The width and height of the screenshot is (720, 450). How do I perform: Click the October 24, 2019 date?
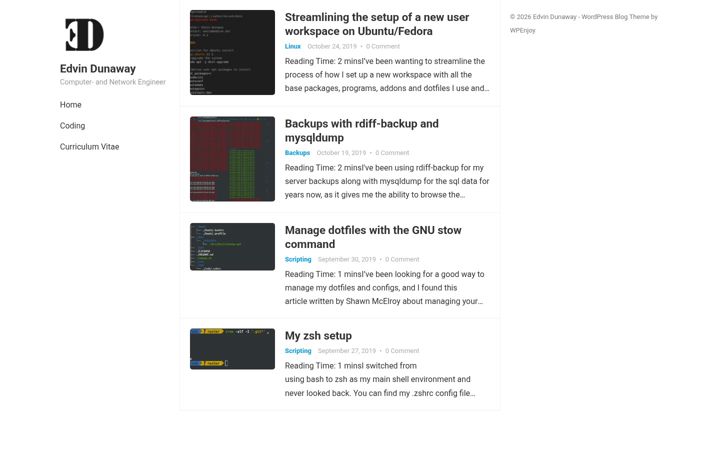(x=332, y=46)
